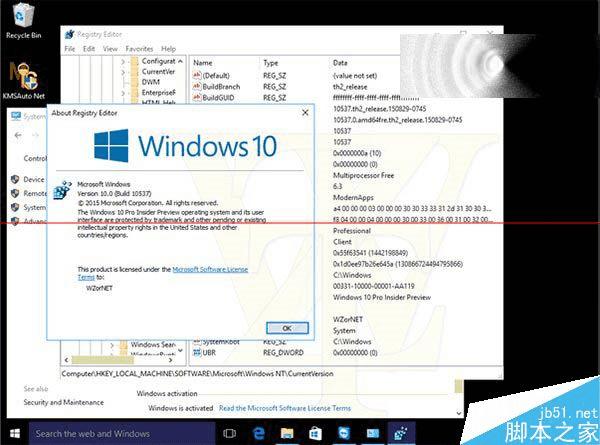
Task: Select the UBR DWORD value icon
Action: (197, 352)
